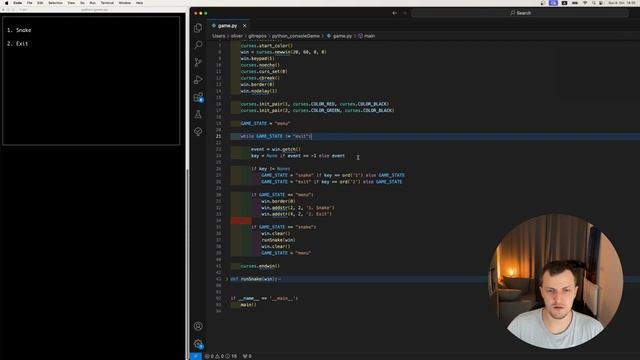Expand the folded runSnake function chevron

(x=227, y=279)
